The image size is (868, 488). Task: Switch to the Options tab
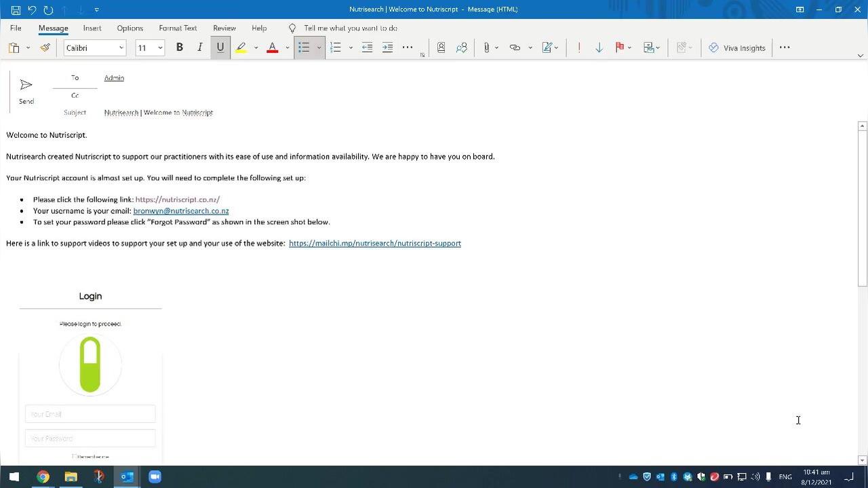point(130,28)
